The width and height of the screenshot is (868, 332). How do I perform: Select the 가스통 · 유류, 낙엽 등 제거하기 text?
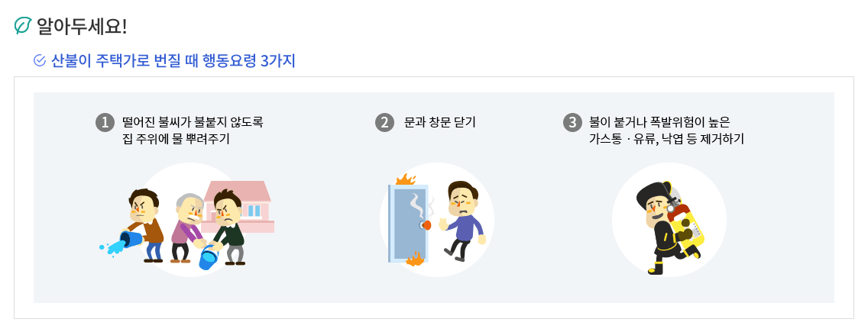click(x=666, y=139)
